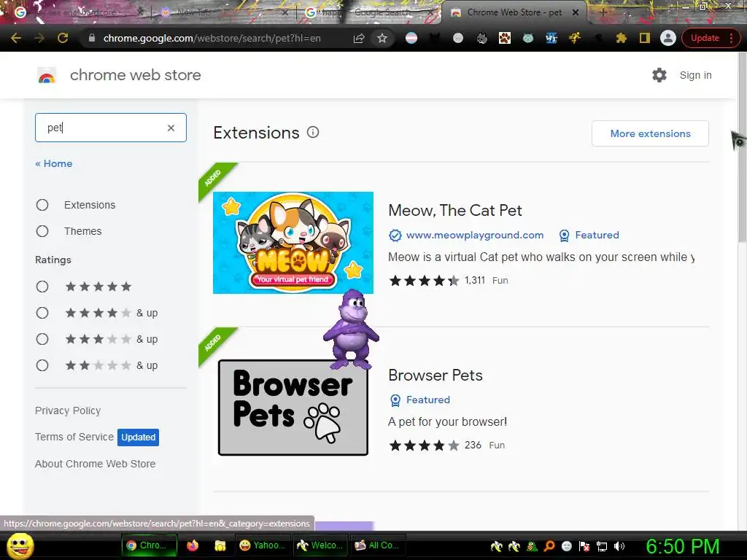
Task: Click the More extensions button
Action: (650, 133)
